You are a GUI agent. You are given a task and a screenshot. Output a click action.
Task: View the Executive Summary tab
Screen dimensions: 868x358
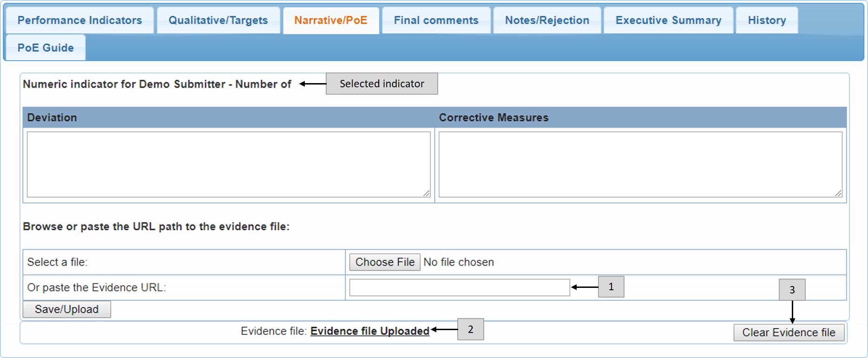[668, 20]
